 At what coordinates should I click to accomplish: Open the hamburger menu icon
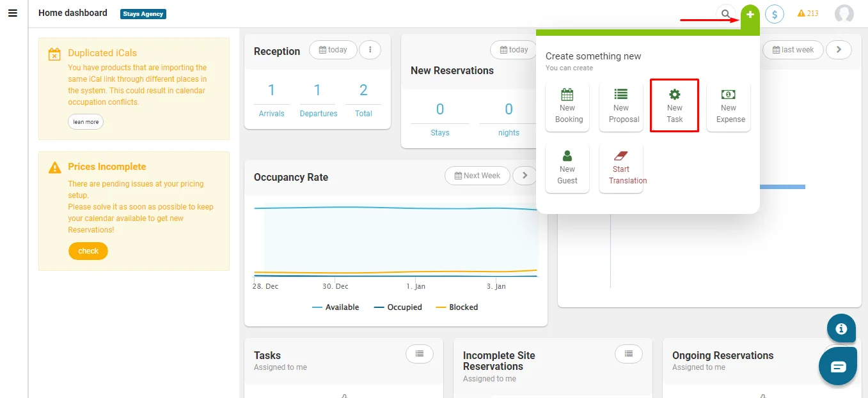click(13, 13)
